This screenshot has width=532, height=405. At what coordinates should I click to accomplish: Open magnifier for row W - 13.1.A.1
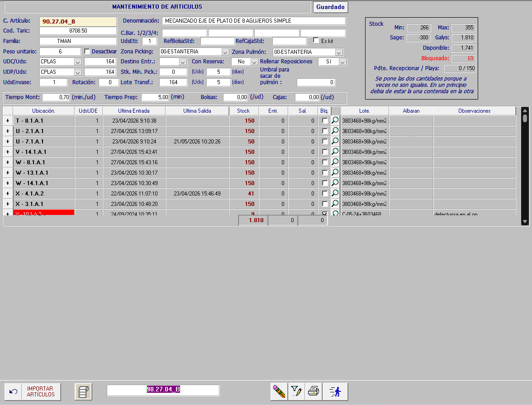click(335, 172)
